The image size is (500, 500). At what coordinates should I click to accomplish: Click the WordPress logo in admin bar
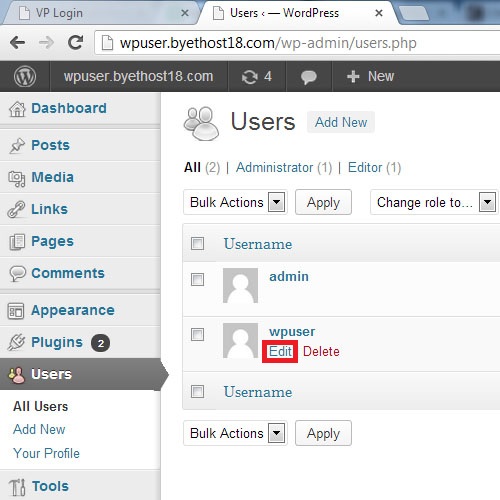25,76
